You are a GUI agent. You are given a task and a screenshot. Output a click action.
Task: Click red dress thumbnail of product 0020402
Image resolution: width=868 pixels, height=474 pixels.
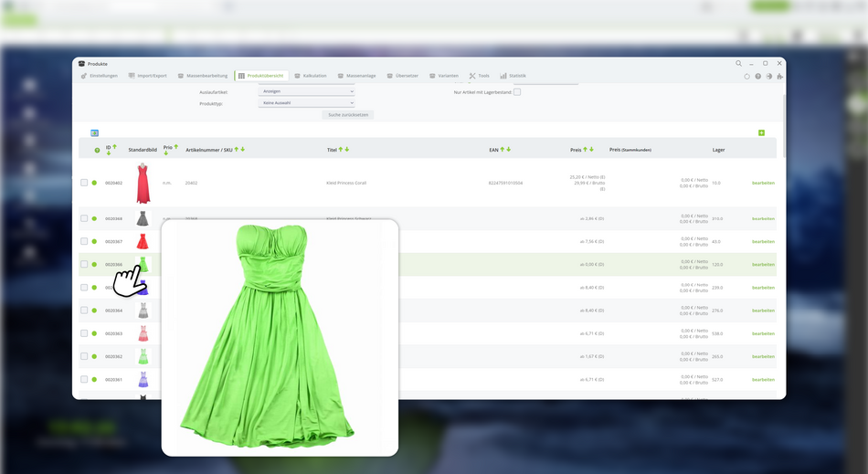143,183
